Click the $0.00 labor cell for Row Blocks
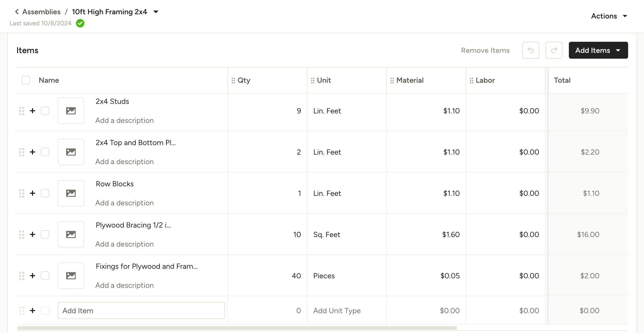The height and width of the screenshot is (333, 644). (x=529, y=193)
